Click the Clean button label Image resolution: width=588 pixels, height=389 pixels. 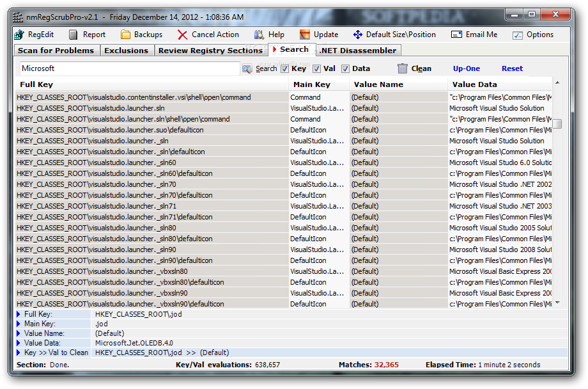421,68
